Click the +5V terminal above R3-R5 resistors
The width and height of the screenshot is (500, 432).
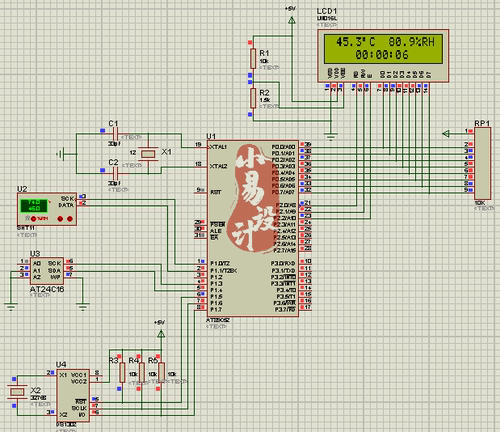[161, 334]
